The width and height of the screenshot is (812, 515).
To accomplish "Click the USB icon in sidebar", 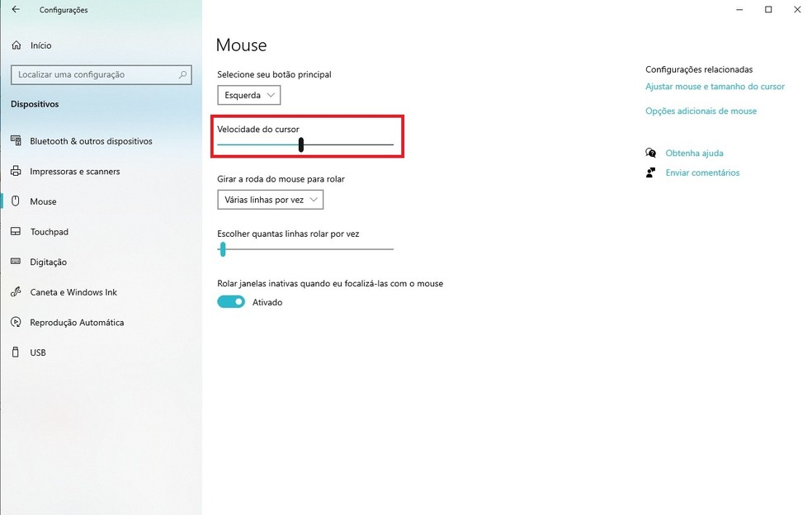I will click(x=16, y=352).
